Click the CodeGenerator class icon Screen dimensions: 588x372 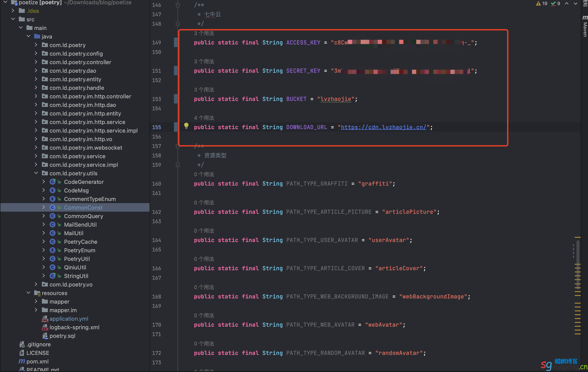pos(53,182)
